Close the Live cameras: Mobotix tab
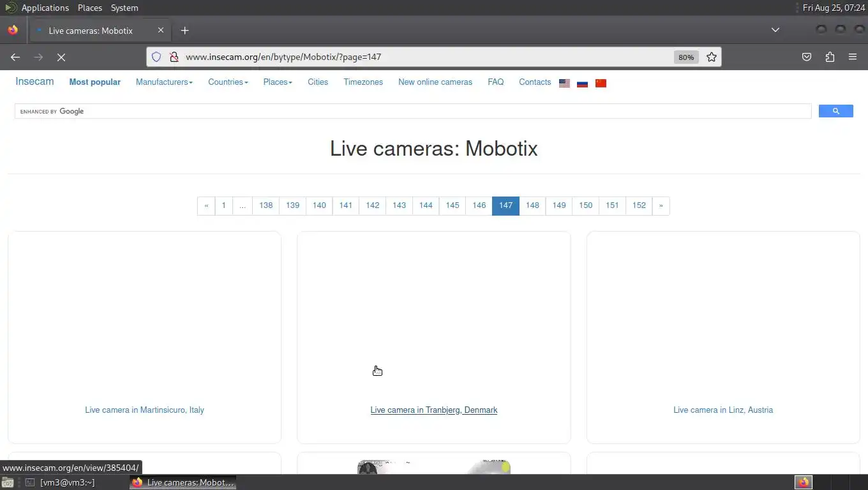This screenshot has height=490, width=868. click(161, 30)
